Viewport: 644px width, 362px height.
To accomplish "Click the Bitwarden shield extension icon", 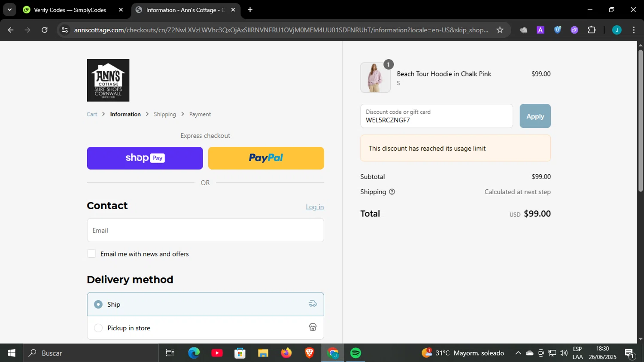I will pyautogui.click(x=557, y=30).
